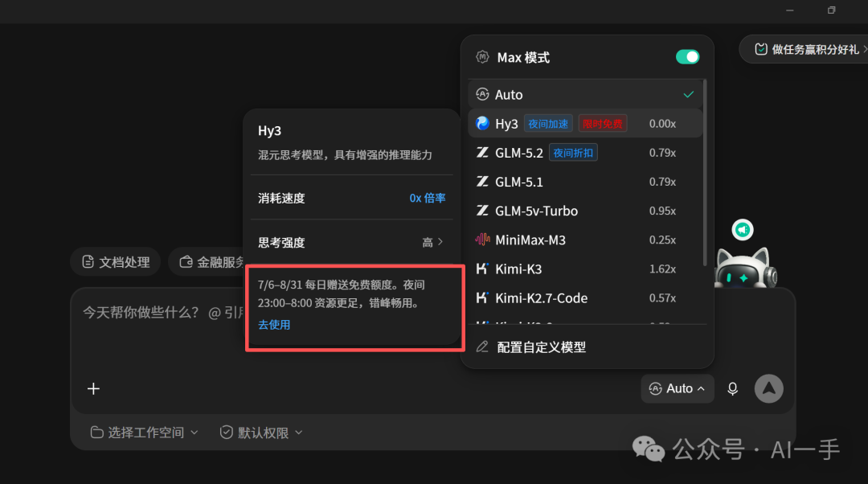Click the 0.25x rate for MiniMax-M3

click(x=662, y=240)
